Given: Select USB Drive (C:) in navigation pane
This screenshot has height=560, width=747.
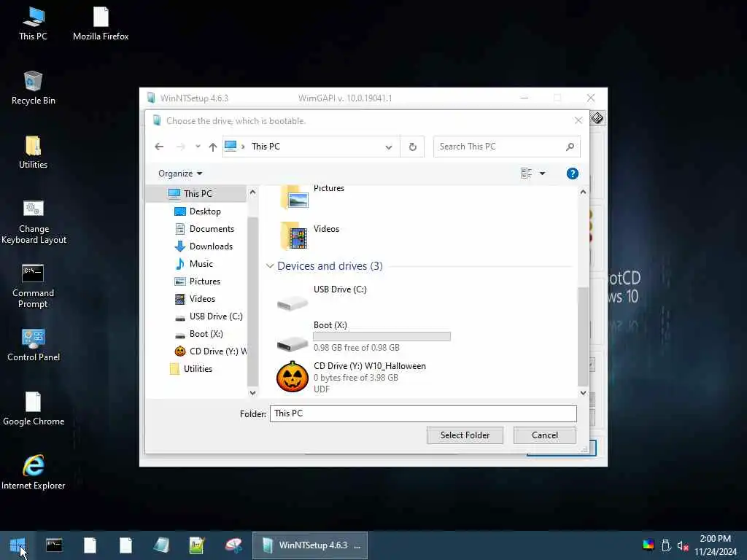Looking at the screenshot, I should pyautogui.click(x=215, y=316).
